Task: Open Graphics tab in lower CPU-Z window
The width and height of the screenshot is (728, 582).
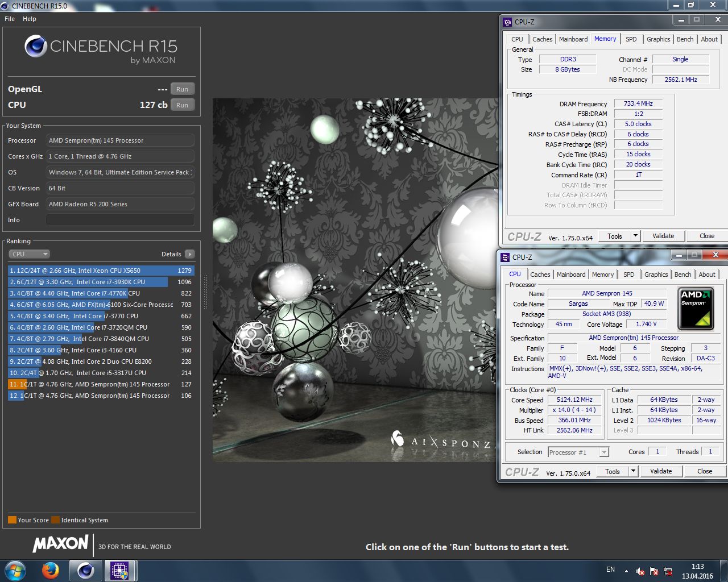Action: [656, 275]
